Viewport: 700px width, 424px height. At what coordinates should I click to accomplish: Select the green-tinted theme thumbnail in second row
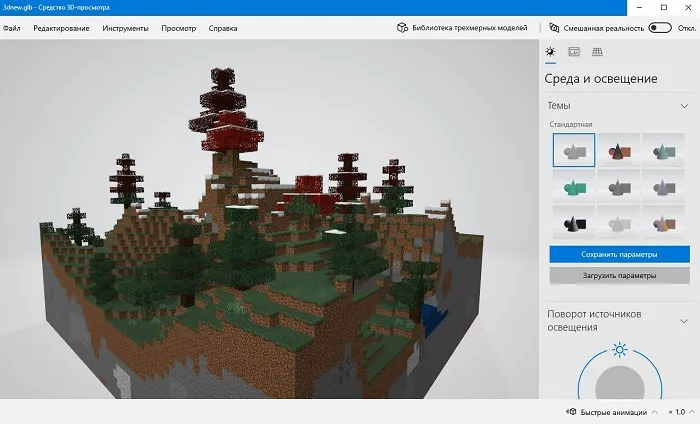click(573, 186)
